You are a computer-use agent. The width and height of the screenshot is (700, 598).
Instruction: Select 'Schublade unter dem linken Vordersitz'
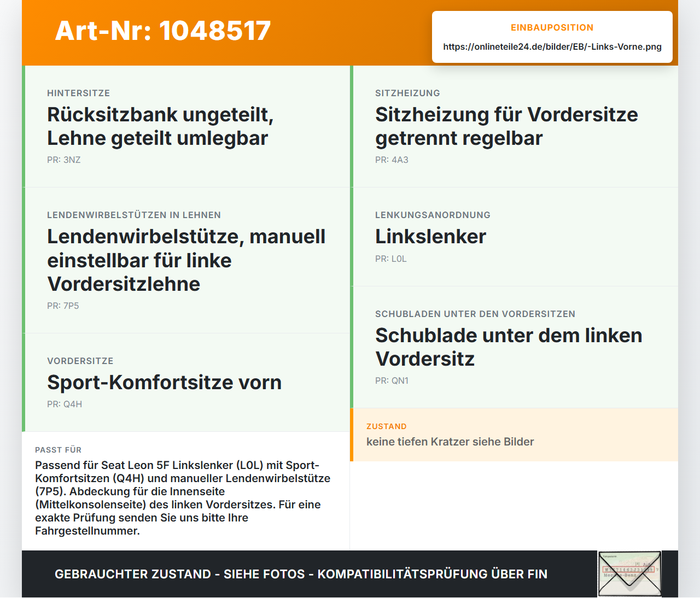[x=509, y=347]
